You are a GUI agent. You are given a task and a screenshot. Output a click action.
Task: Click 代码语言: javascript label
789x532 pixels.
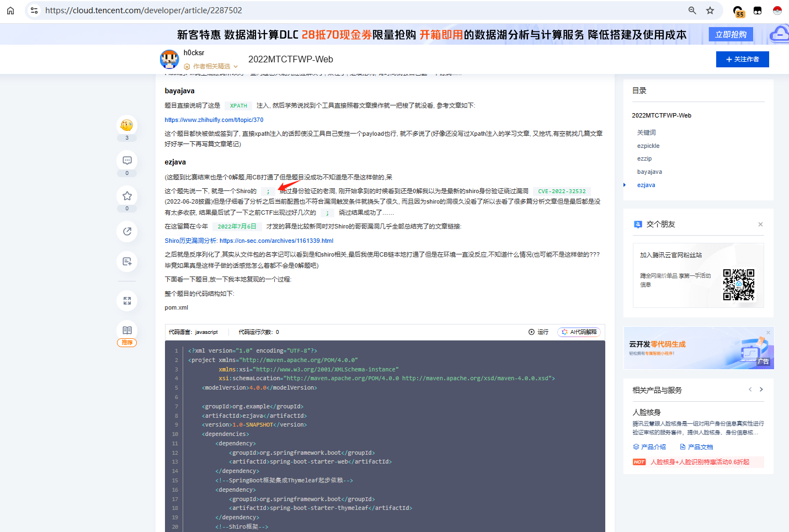193,332
